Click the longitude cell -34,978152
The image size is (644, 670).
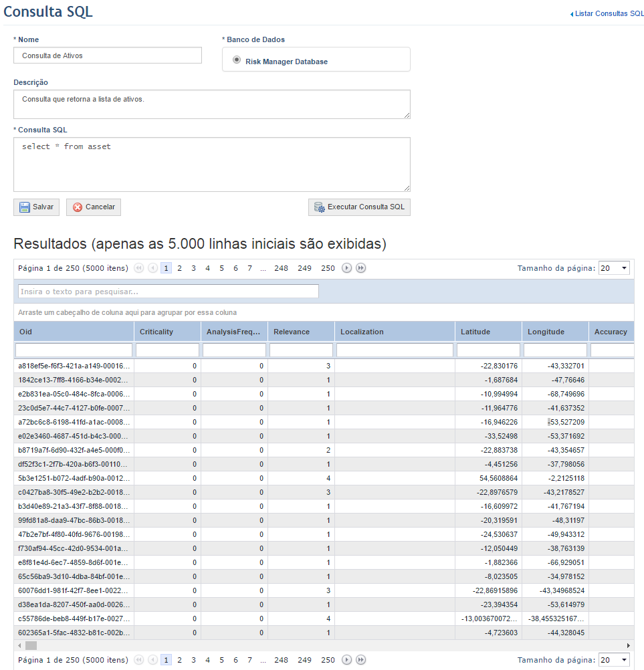(x=556, y=576)
